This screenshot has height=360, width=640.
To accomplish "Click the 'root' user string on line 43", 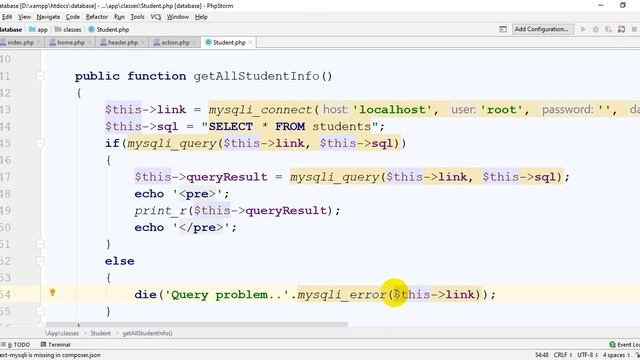I will 501,110.
